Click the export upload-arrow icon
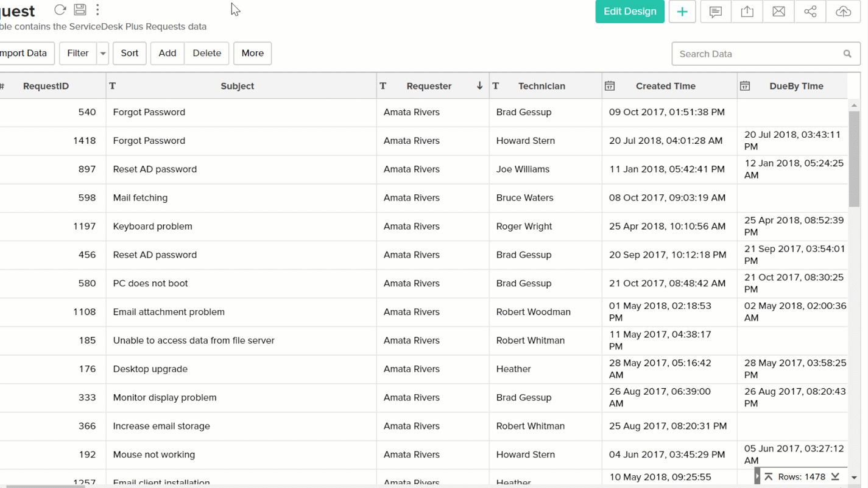This screenshot has height=488, width=868. click(x=747, y=12)
